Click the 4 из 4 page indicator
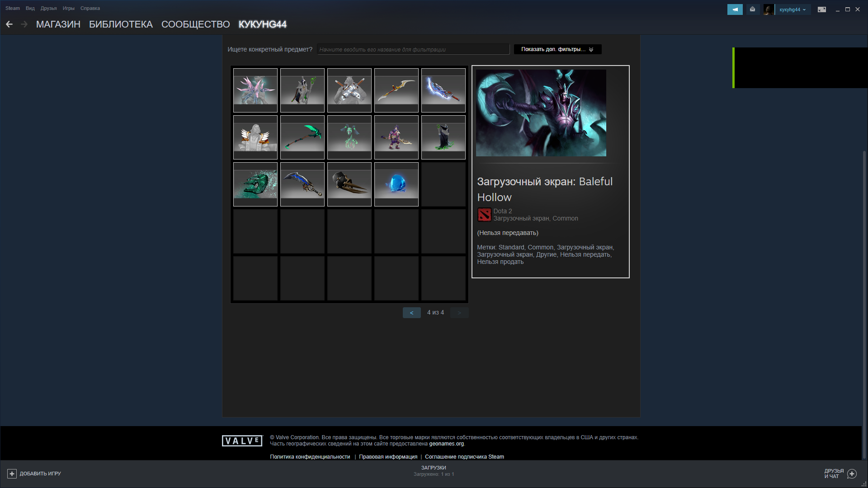 (x=435, y=313)
